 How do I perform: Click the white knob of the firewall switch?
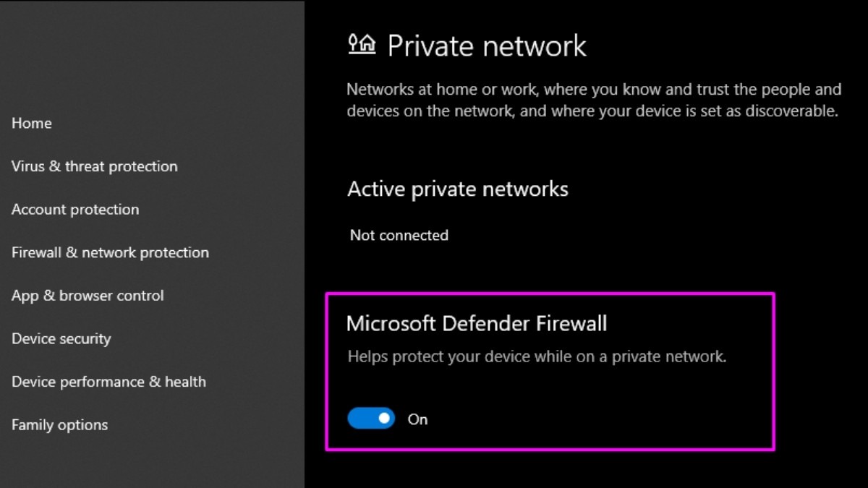pyautogui.click(x=384, y=419)
